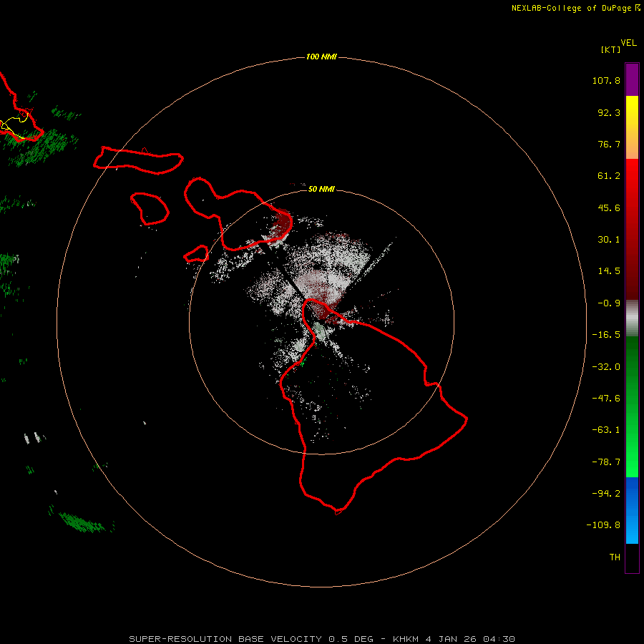Click the NEXLAB-College of DuPage watermark text
Screen dimensions: 644x644
pos(575,8)
